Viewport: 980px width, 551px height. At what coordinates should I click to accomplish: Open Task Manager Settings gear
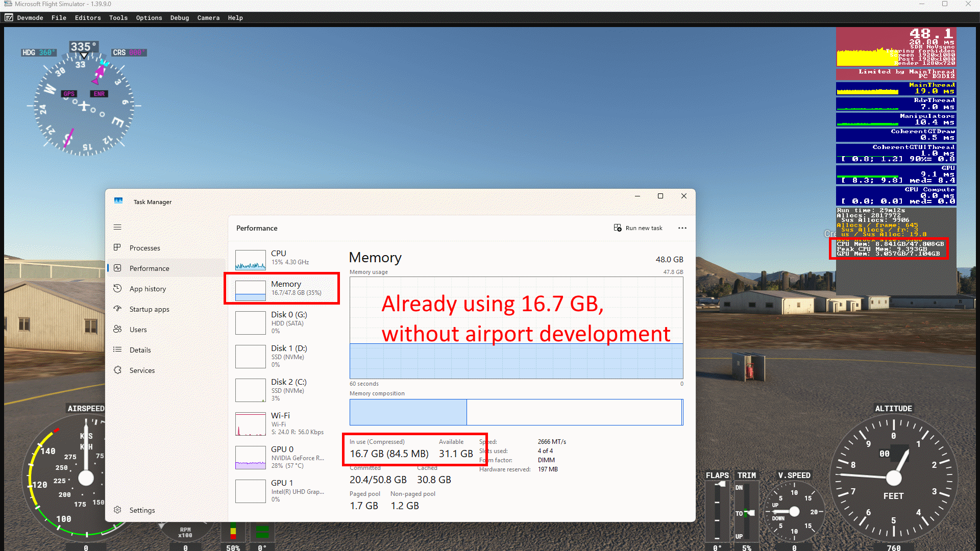pyautogui.click(x=117, y=510)
